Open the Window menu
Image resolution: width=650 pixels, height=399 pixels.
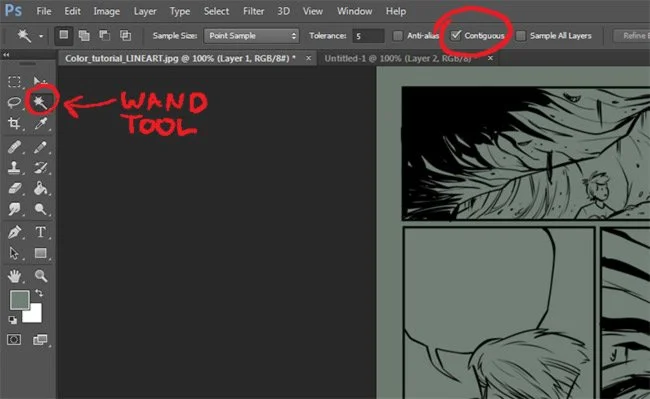tap(354, 11)
